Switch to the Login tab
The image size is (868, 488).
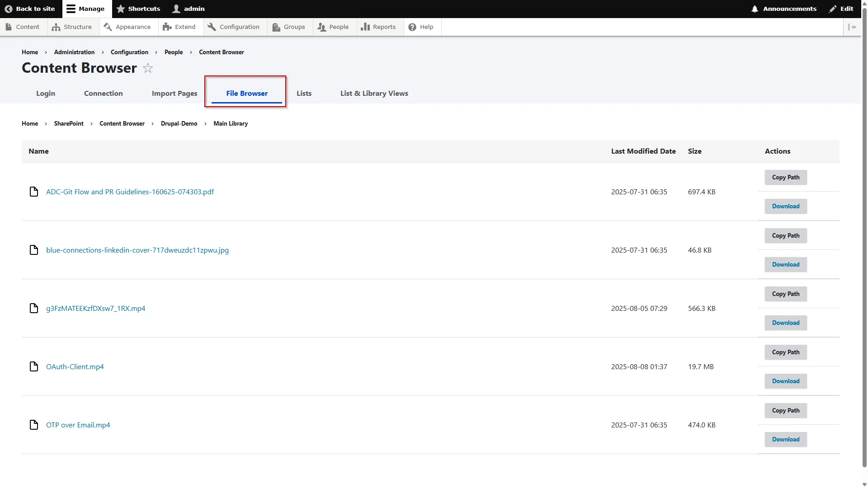pos(45,93)
